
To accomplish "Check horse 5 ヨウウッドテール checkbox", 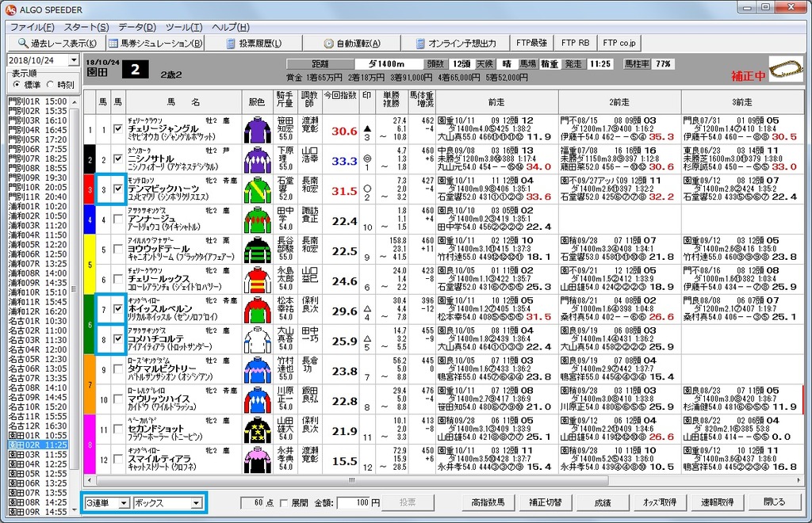I will pos(118,249).
